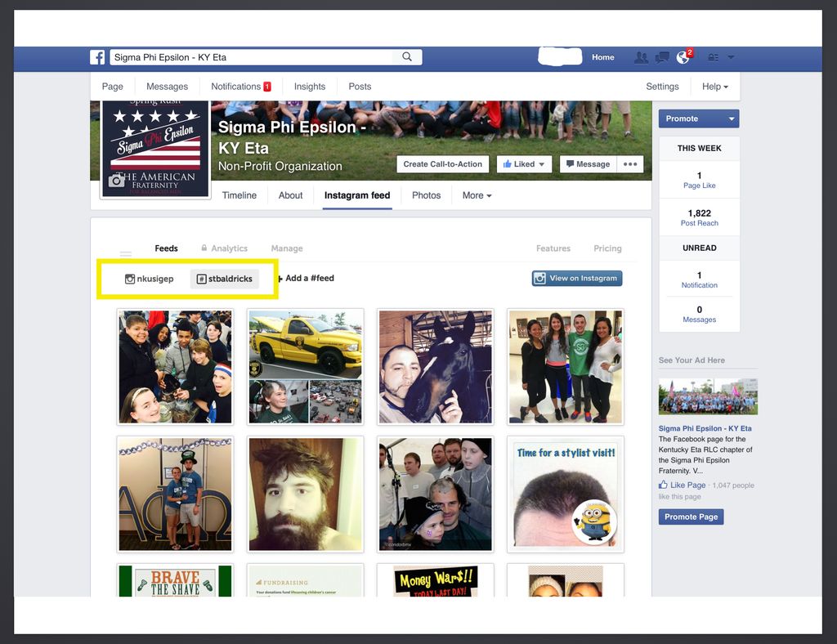Click Sigma Phi Epsilon - KY Eta ad link

[x=705, y=428]
